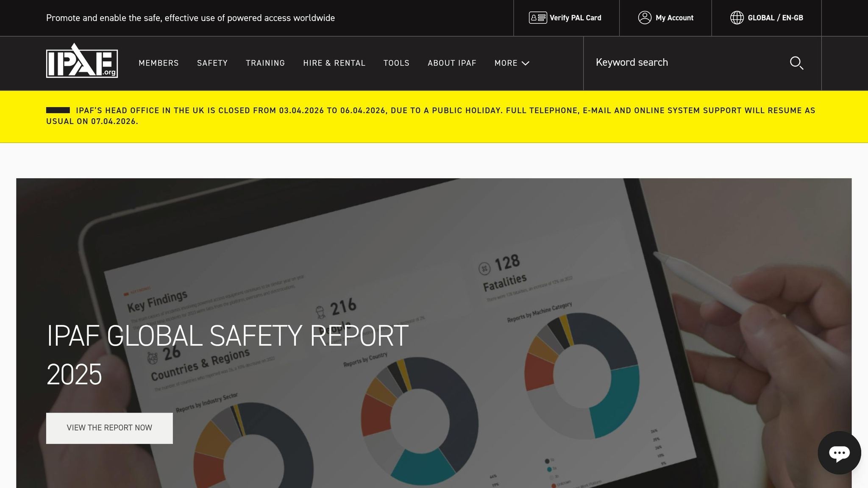Viewport: 868px width, 488px height.
Task: Open the Hire & Rental menu
Action: click(334, 63)
